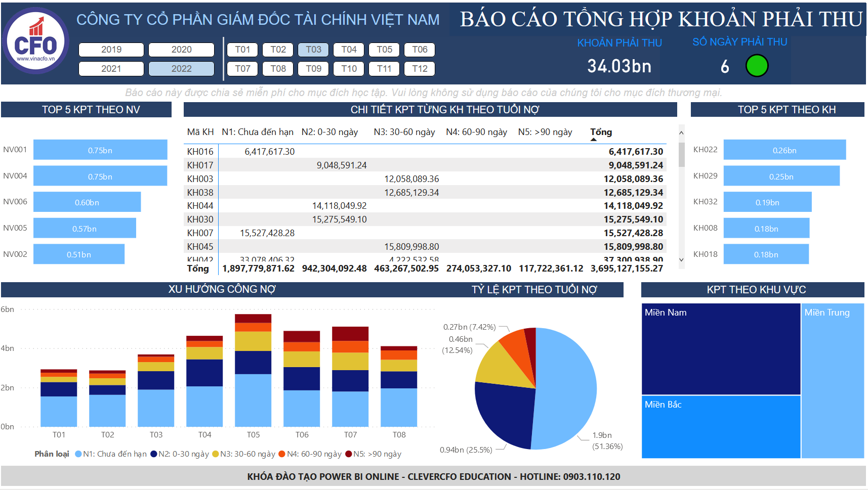Viewport: 868px width, 490px height.
Task: Click table scrollbar down arrow
Action: tap(681, 260)
